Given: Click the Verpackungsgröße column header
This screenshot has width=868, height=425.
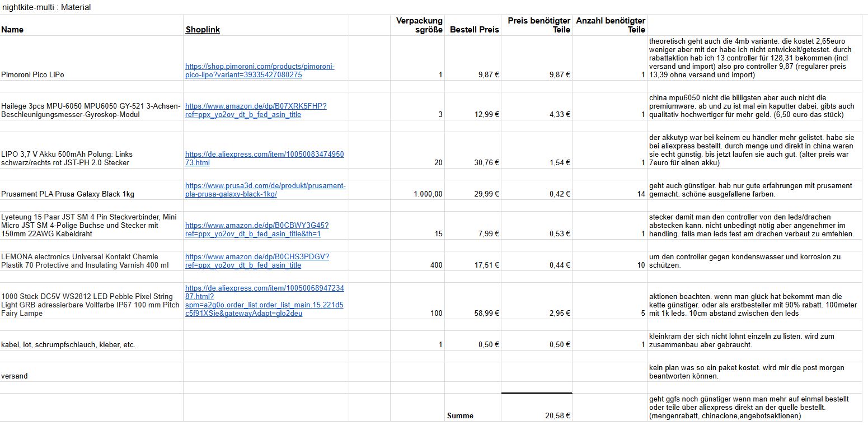Looking at the screenshot, I should (419, 25).
